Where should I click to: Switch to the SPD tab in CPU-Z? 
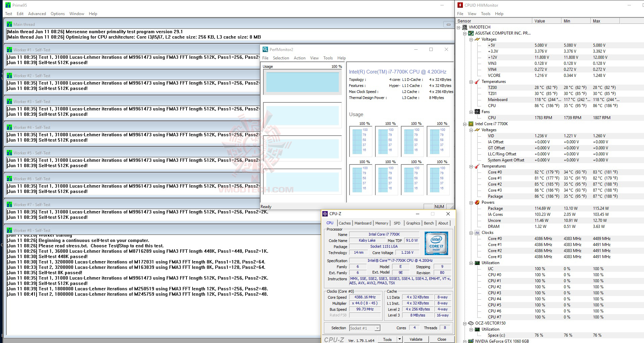397,223
